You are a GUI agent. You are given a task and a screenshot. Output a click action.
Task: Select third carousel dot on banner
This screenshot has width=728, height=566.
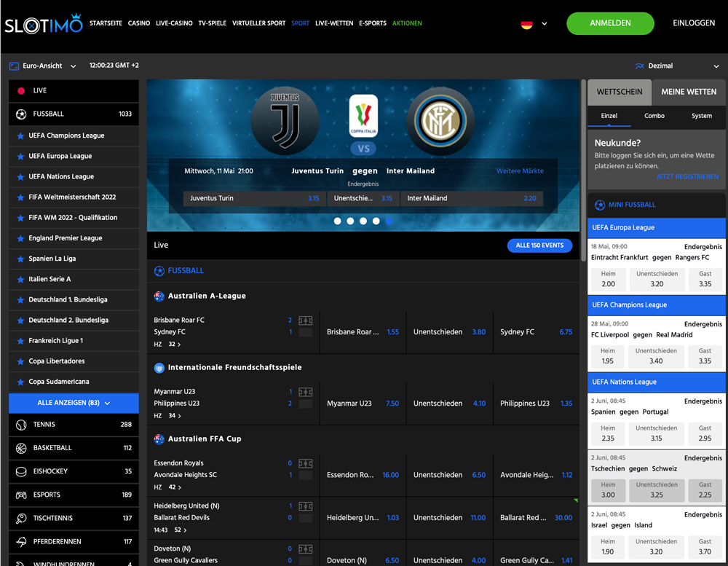pyautogui.click(x=363, y=221)
